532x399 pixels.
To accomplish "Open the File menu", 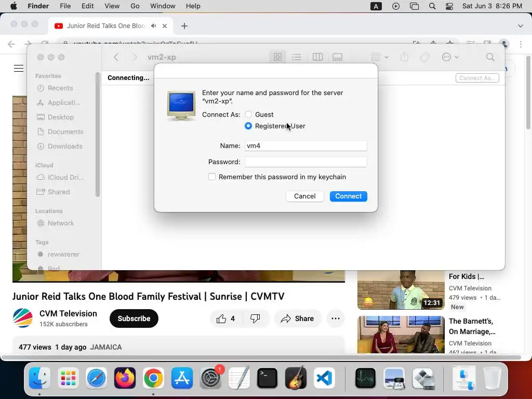I will tap(65, 6).
